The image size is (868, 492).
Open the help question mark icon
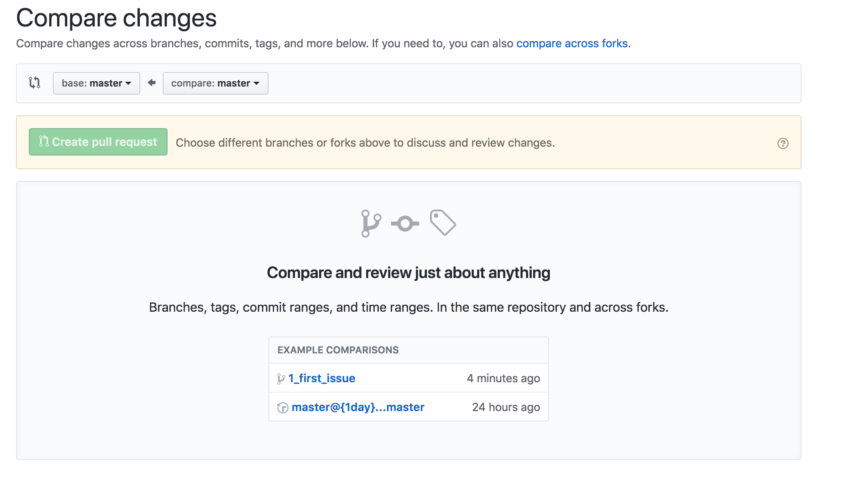783,143
